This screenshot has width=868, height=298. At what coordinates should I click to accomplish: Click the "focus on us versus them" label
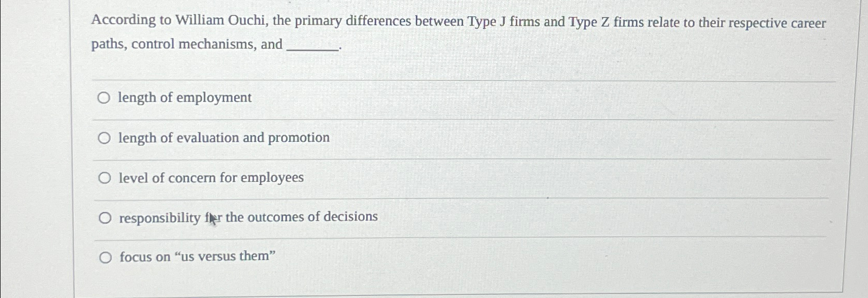[x=196, y=256]
